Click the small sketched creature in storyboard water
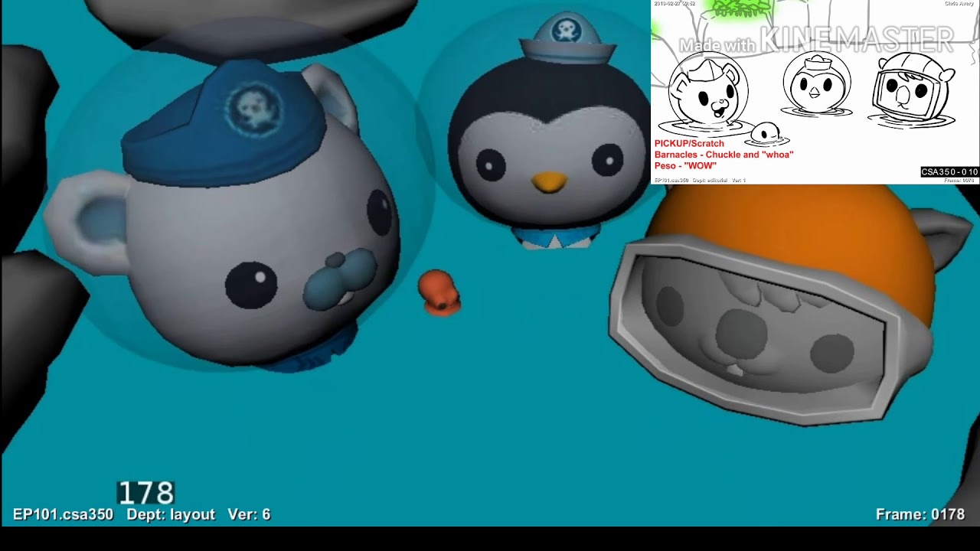The height and width of the screenshot is (551, 980). click(765, 133)
